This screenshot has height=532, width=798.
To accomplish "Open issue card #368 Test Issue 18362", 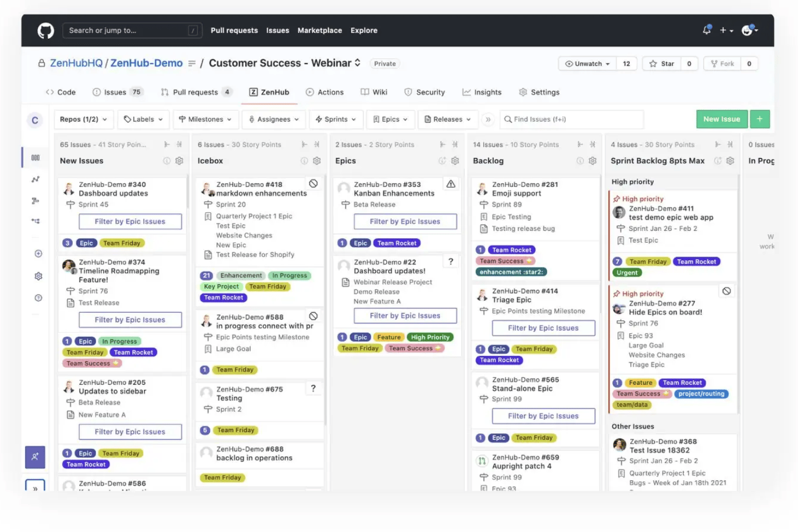I will click(673, 462).
